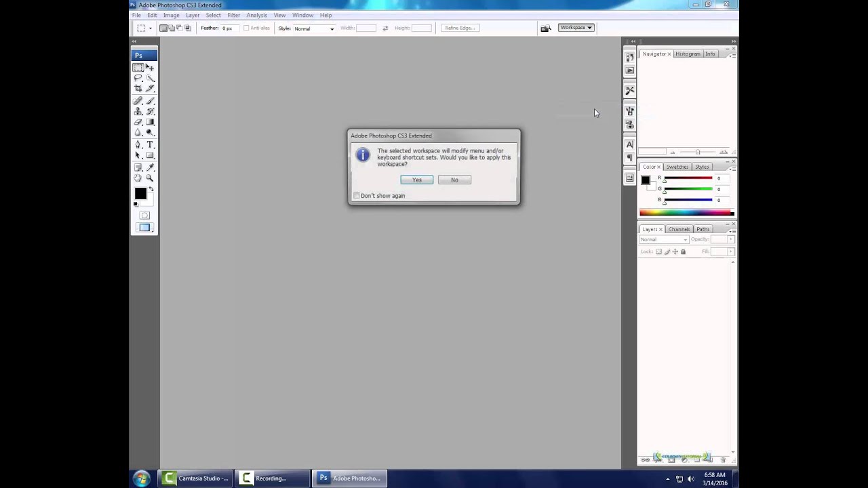Open the layer blend mode dropdown
Viewport: 868px width, 488px height.
pyautogui.click(x=664, y=239)
